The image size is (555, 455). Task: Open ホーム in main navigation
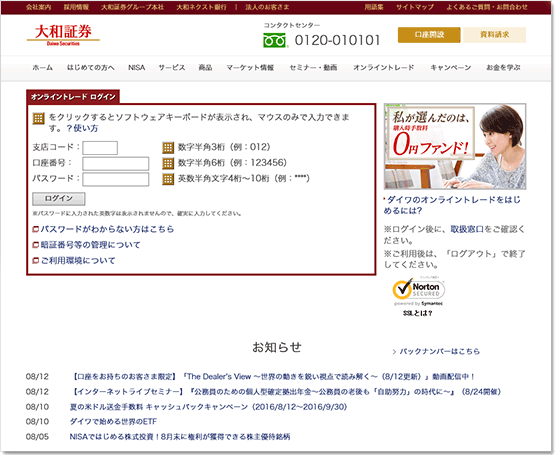(x=42, y=68)
